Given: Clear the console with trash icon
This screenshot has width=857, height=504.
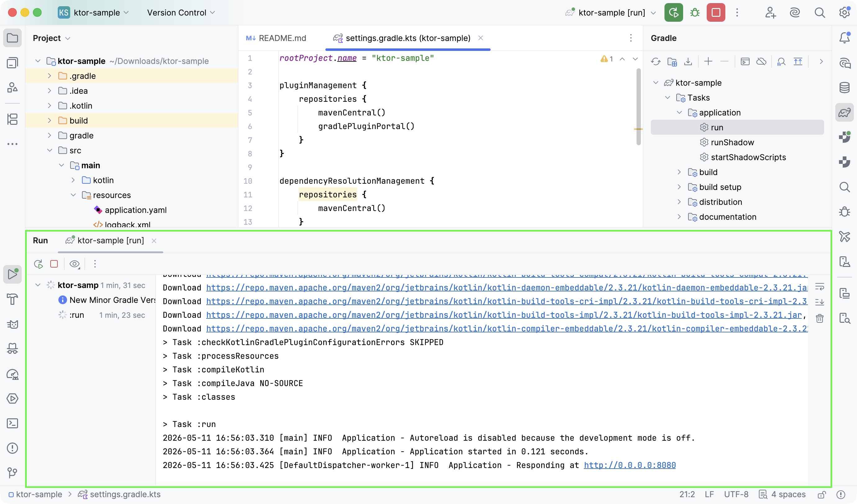Looking at the screenshot, I should click(820, 318).
